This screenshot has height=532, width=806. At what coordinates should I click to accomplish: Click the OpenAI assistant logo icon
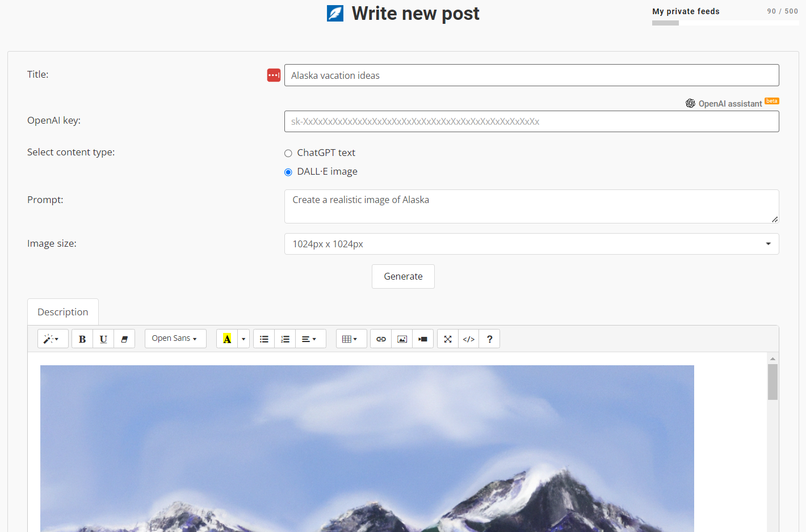(690, 103)
